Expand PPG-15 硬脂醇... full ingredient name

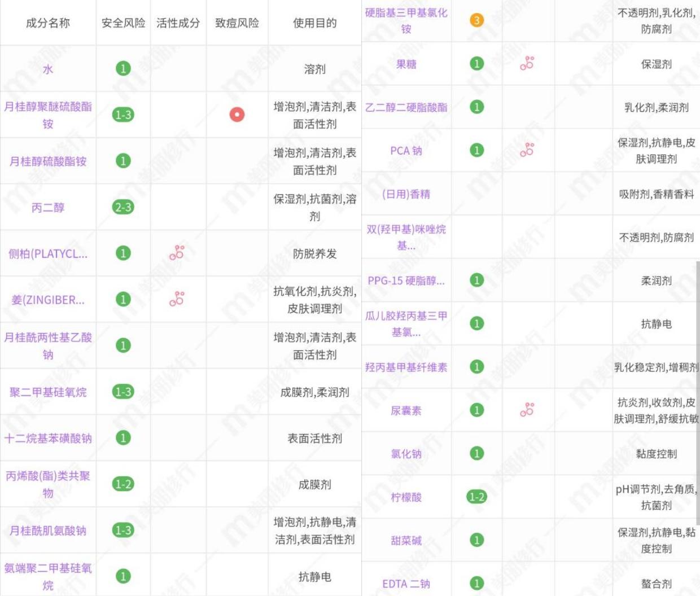point(405,281)
